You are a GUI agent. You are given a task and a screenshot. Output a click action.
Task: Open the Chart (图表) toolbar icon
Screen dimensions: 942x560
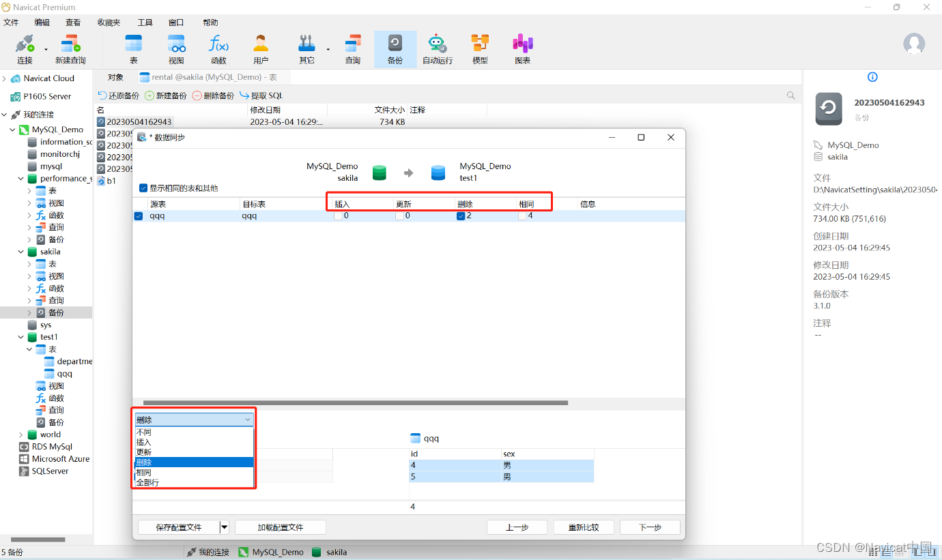tap(522, 50)
